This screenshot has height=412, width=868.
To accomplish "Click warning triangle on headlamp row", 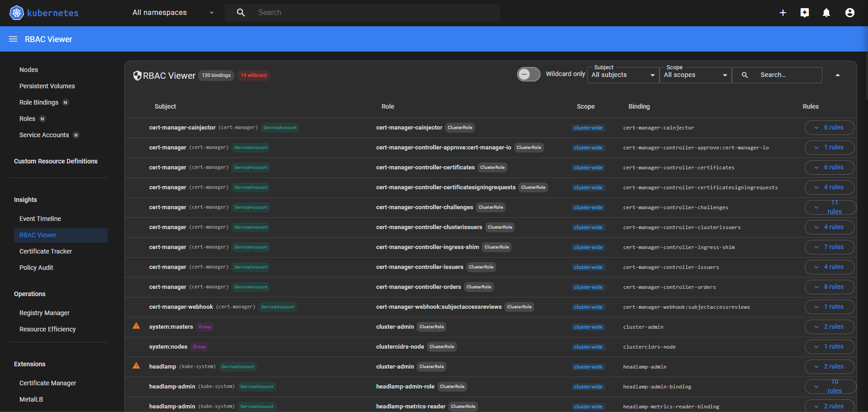I will click(x=136, y=366).
